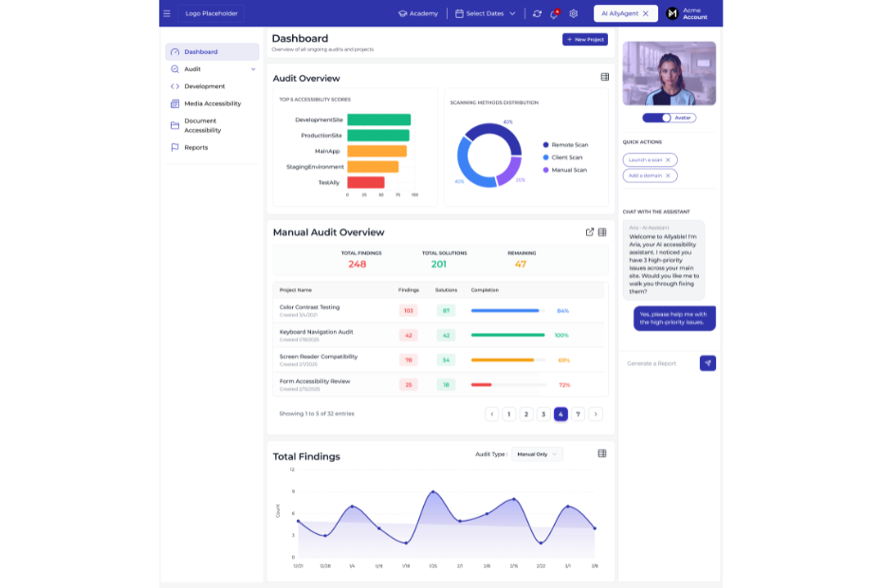Open the Dashboard sidebar icon

[175, 52]
